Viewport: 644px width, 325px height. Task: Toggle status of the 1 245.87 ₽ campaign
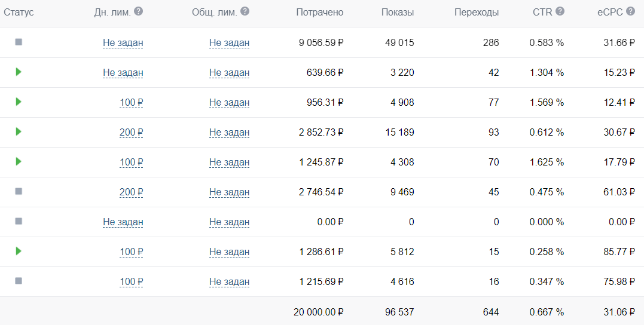tap(19, 161)
